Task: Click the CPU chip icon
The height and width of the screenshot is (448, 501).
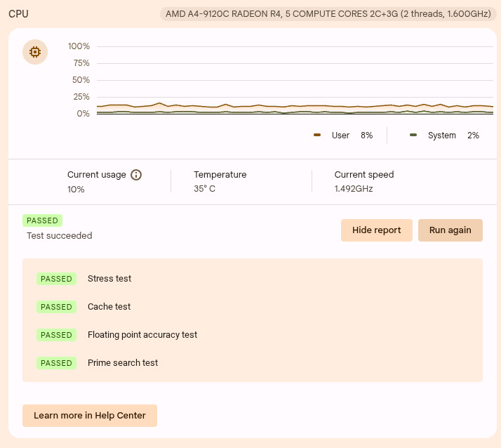Action: click(x=35, y=52)
